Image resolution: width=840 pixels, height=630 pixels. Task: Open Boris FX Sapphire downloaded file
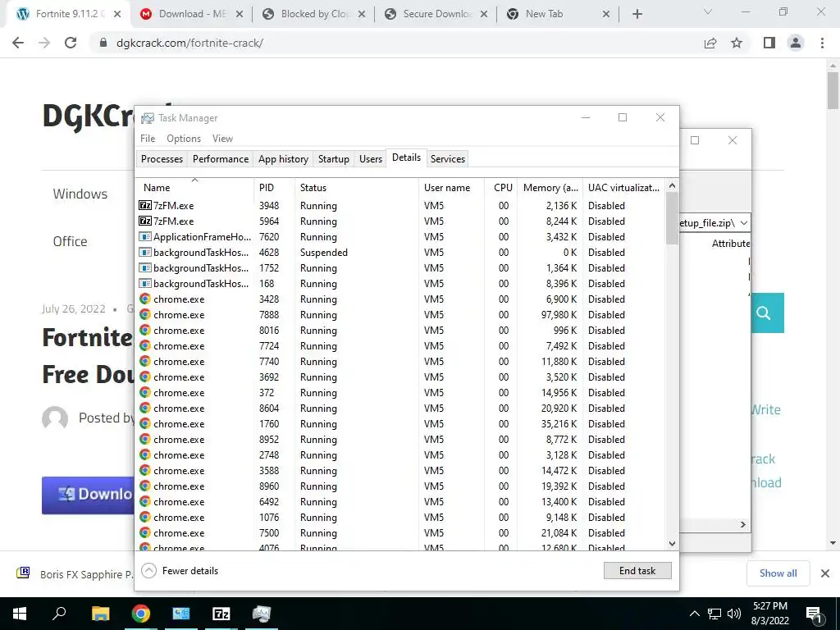point(75,573)
